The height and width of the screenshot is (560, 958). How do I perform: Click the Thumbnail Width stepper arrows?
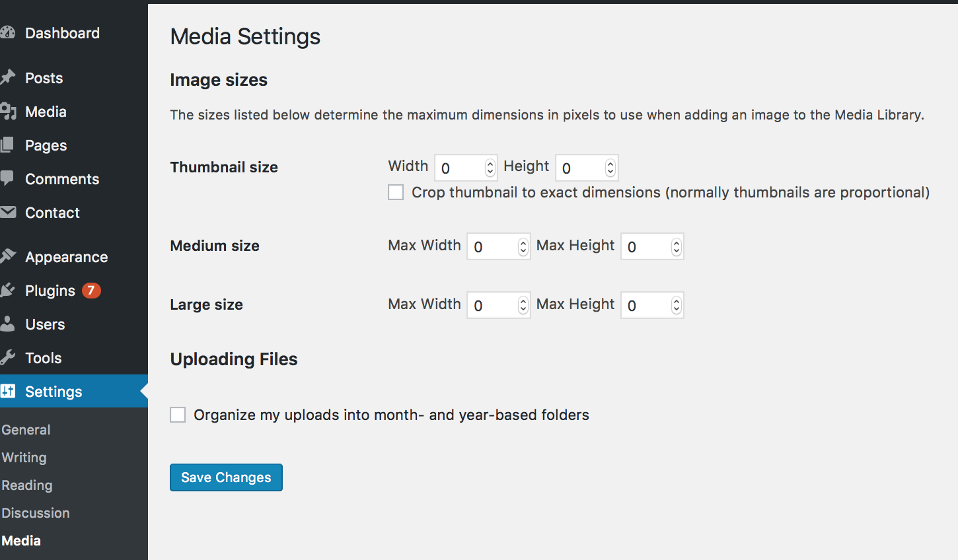tap(490, 168)
